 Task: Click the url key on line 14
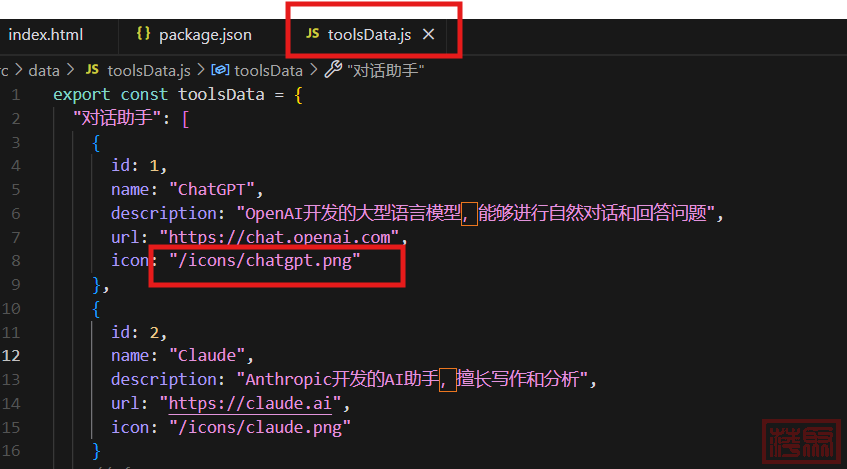[125, 404]
